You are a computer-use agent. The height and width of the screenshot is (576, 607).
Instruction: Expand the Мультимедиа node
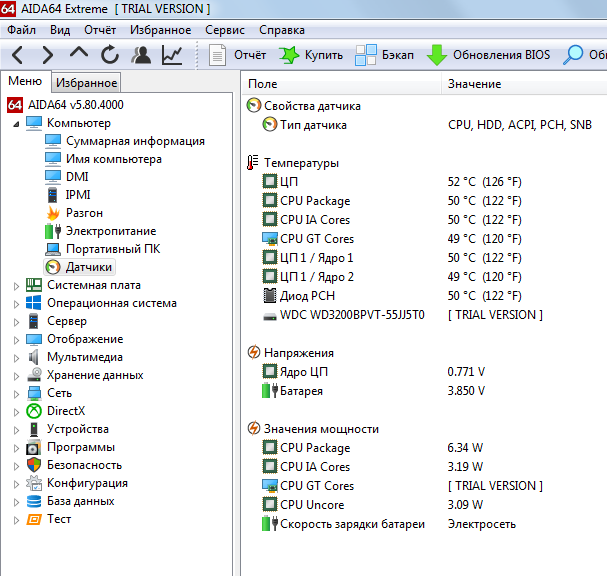coord(16,358)
